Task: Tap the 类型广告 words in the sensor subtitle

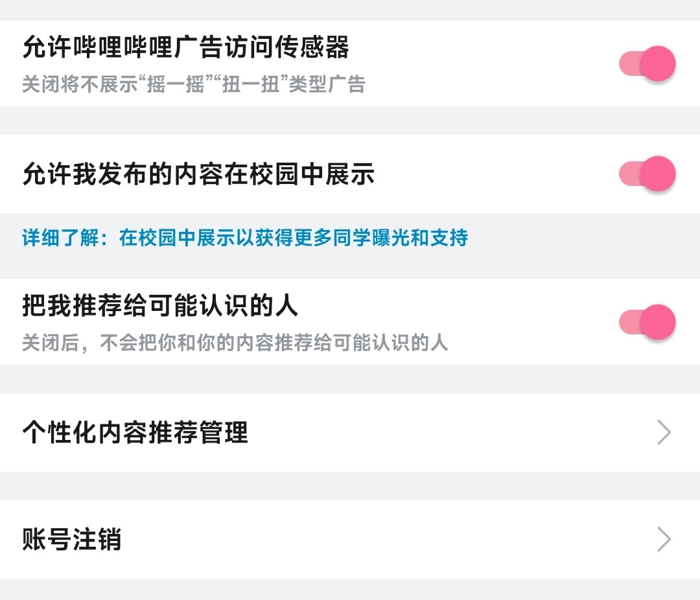Action: (x=327, y=84)
